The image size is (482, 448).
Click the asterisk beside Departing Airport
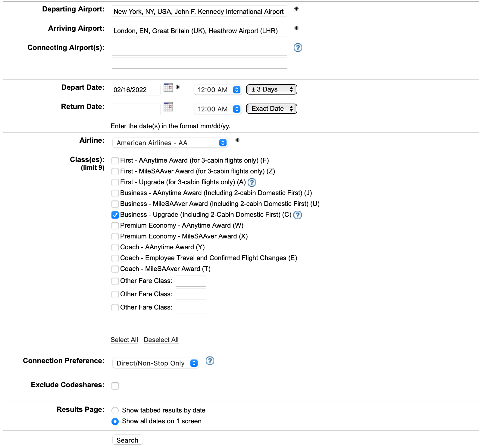[296, 10]
